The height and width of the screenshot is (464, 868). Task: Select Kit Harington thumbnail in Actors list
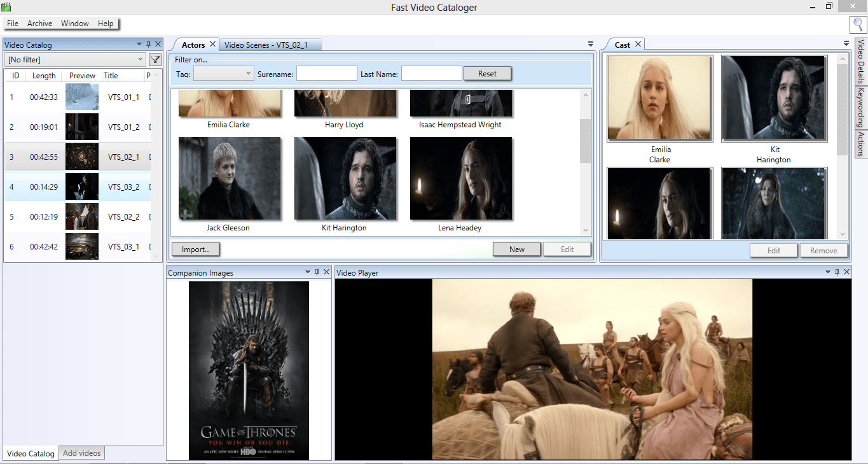[345, 178]
